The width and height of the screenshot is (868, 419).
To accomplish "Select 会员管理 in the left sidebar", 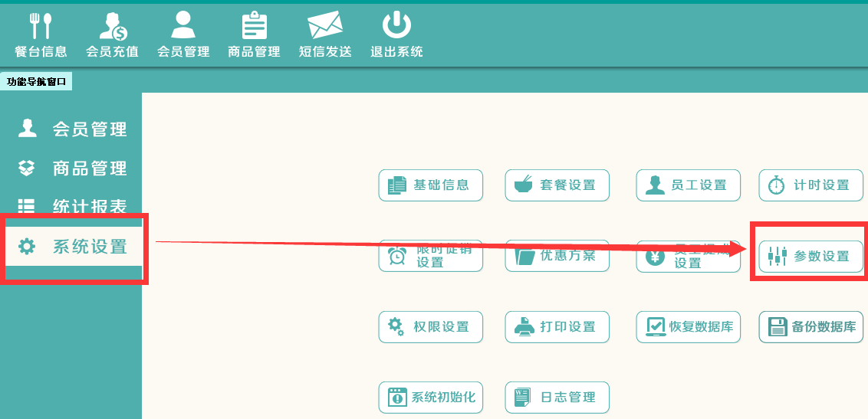I will (x=72, y=129).
